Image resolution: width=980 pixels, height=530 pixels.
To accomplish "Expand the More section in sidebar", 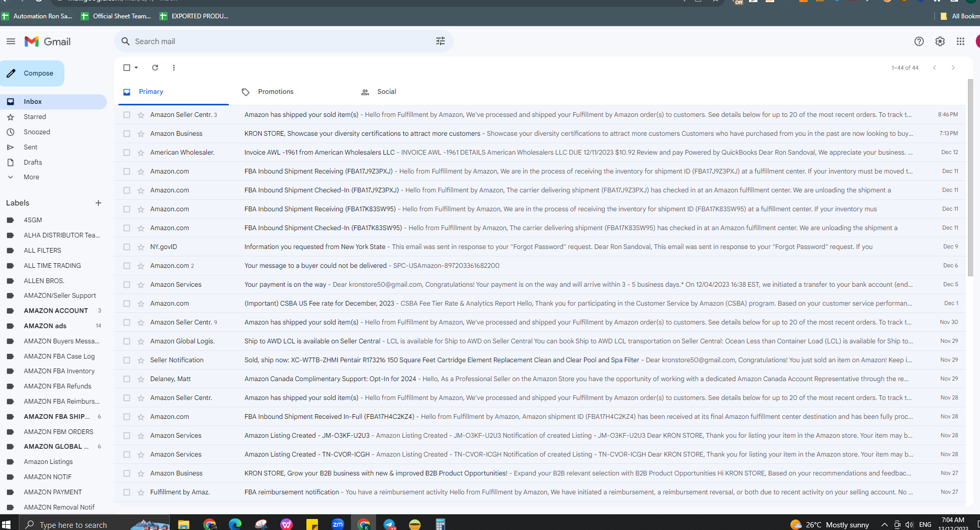I will click(x=31, y=177).
